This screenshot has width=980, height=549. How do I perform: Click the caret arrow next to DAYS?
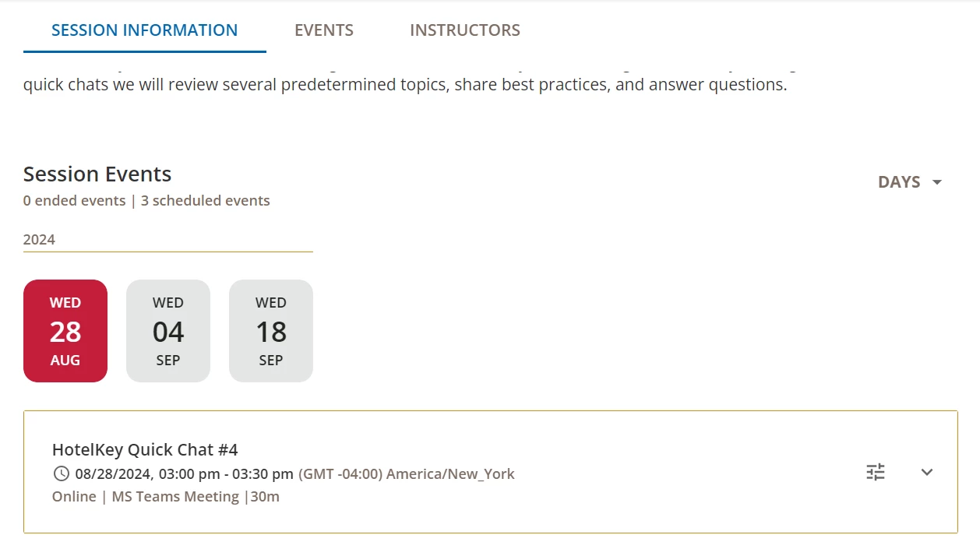[937, 182]
